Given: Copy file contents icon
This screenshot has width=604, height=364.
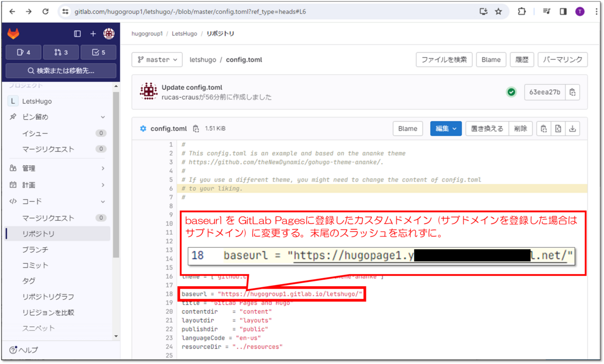Looking at the screenshot, I should click(544, 129).
